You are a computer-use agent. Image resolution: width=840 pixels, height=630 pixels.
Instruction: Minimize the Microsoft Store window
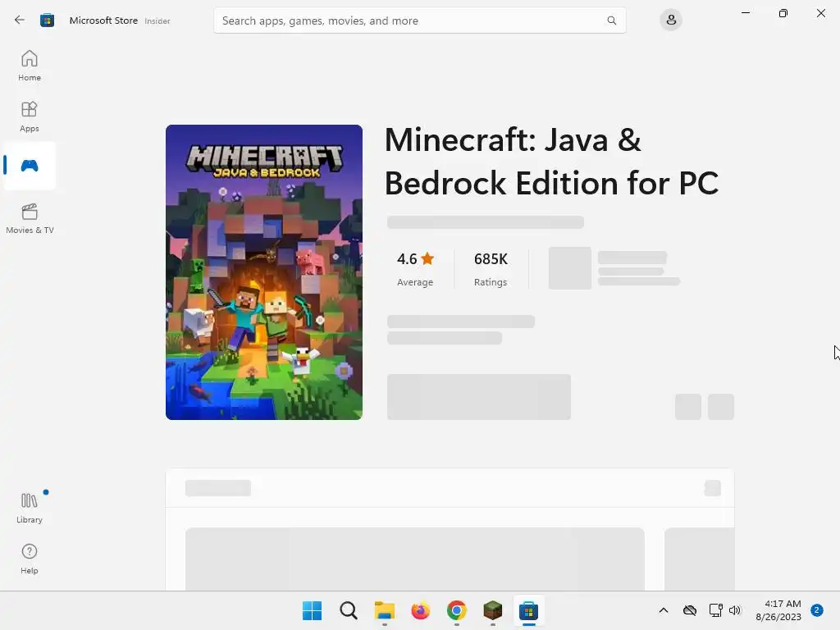click(x=745, y=13)
